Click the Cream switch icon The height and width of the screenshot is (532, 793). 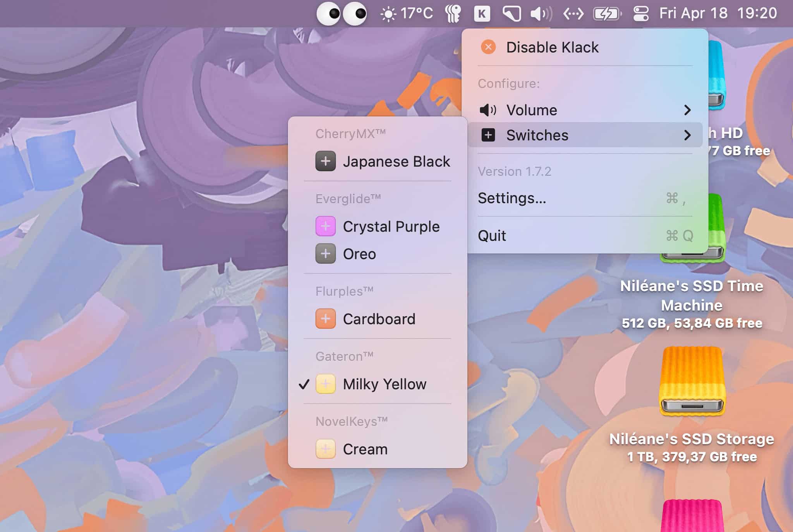(325, 449)
